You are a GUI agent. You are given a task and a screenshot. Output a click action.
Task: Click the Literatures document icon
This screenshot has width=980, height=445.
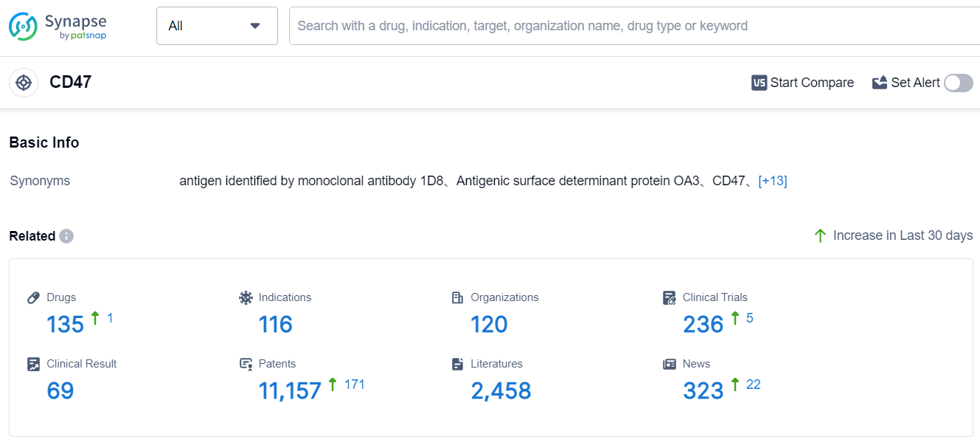[457, 364]
